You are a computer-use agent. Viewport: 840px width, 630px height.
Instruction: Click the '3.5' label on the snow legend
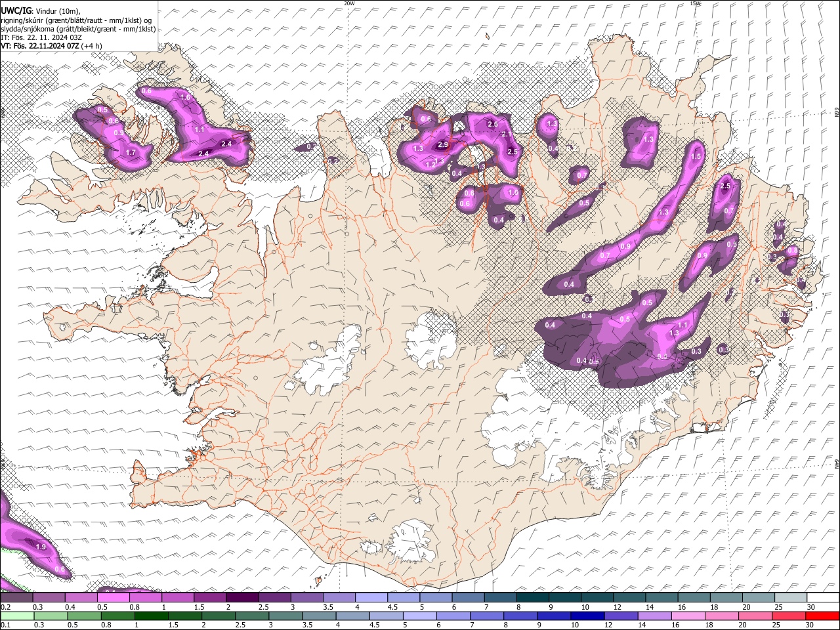click(327, 607)
